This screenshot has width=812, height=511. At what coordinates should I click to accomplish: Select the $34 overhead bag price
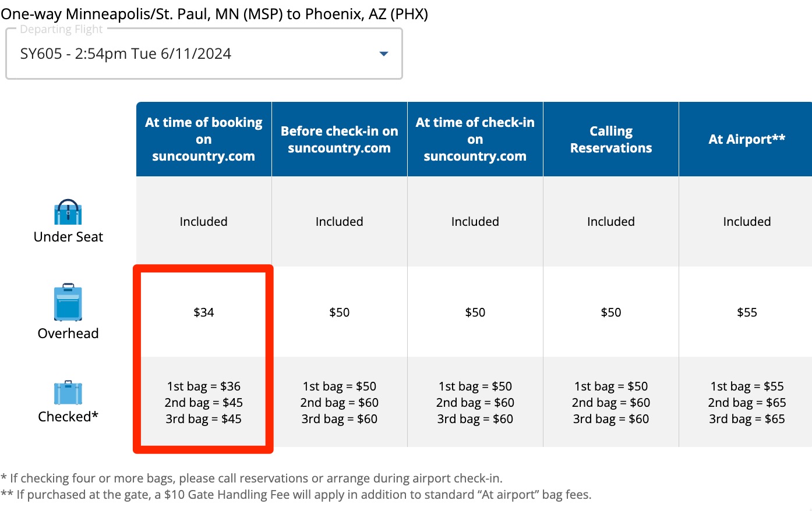click(x=203, y=312)
